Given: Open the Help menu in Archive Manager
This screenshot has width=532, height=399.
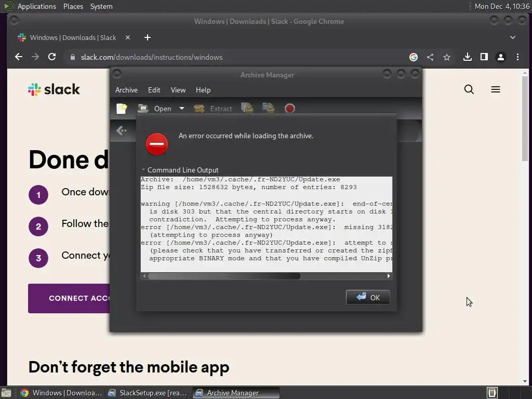Looking at the screenshot, I should pos(203,90).
